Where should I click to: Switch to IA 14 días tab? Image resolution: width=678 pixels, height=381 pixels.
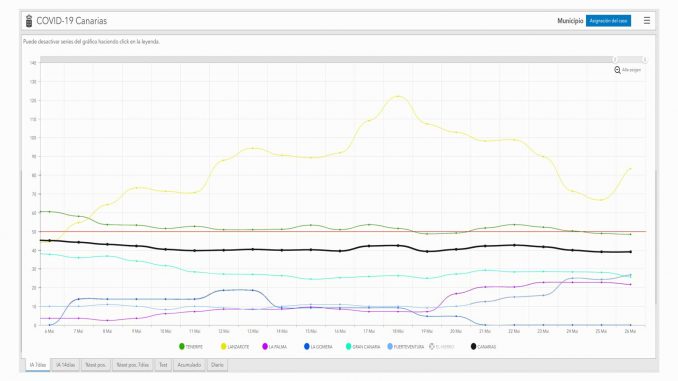pyautogui.click(x=65, y=365)
